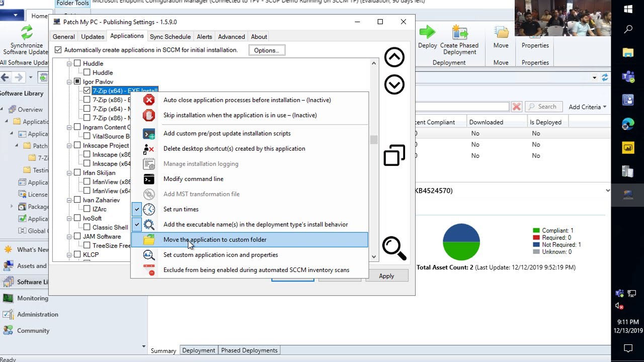Collapse the Irfan Skiljan vendor node
Screen dimensions: 644x362
click(69, 172)
